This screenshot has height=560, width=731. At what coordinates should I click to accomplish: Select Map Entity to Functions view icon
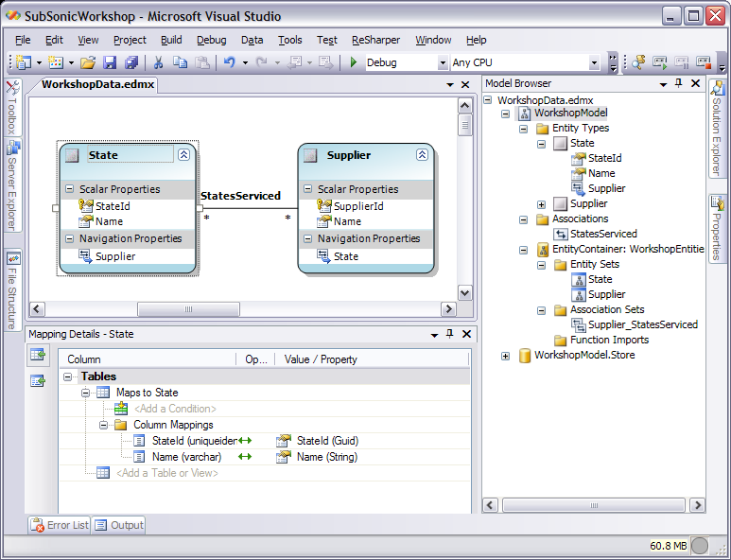38,381
